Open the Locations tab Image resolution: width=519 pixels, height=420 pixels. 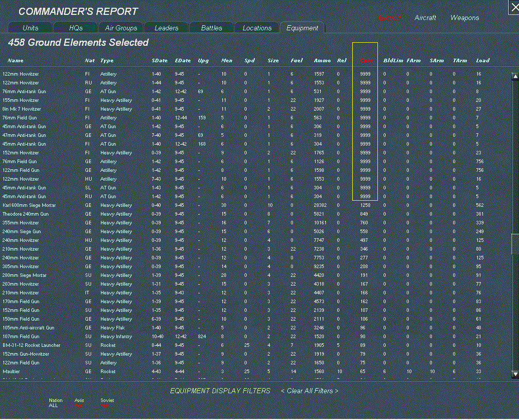pyautogui.click(x=257, y=28)
